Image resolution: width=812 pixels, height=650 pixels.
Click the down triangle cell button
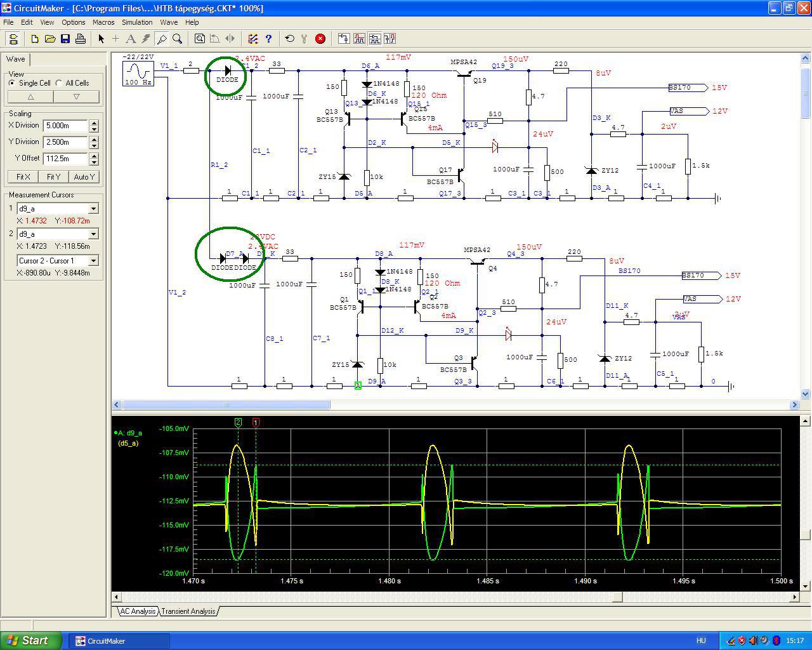click(x=76, y=97)
